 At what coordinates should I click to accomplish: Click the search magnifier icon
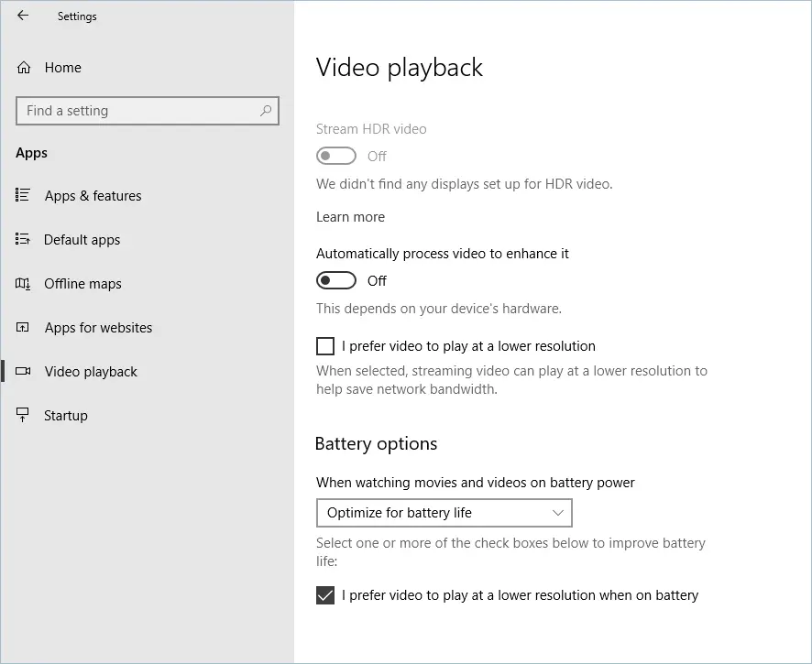click(x=266, y=111)
